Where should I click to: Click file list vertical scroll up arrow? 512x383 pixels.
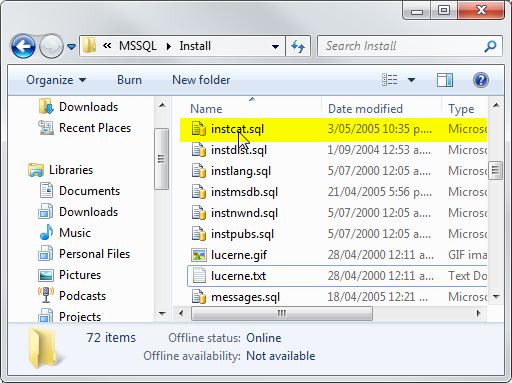click(x=496, y=106)
